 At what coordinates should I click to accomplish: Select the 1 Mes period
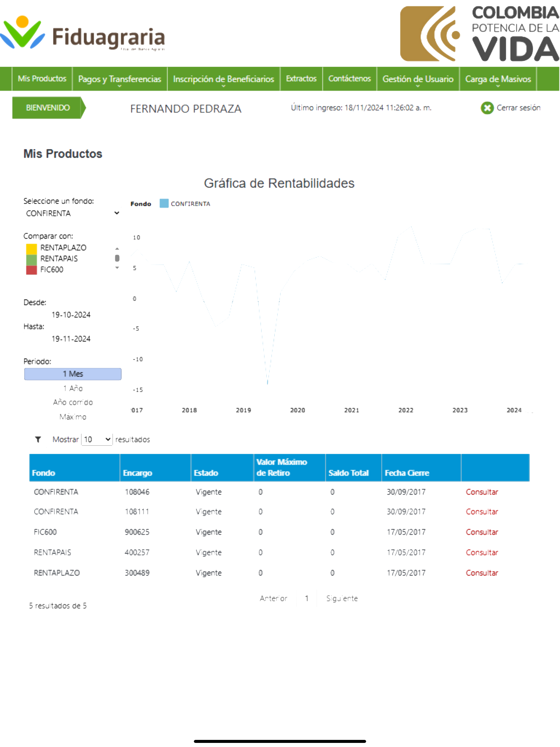point(73,374)
